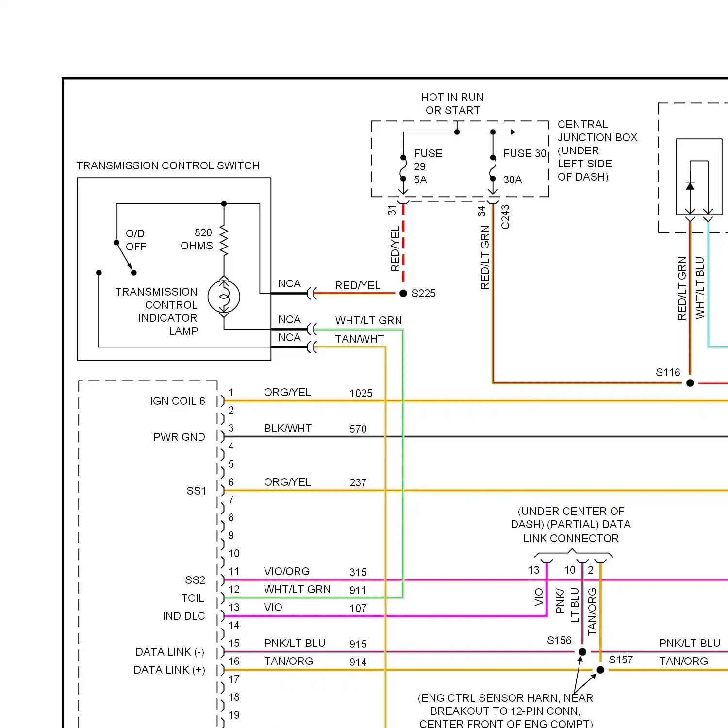Click the TAN/ORG label at pin 16

click(x=288, y=661)
